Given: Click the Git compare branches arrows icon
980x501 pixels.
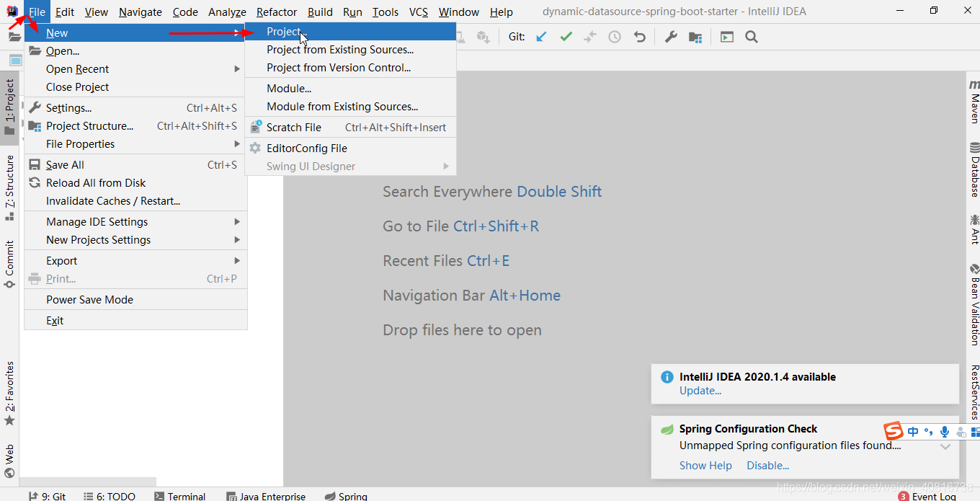Looking at the screenshot, I should (590, 37).
